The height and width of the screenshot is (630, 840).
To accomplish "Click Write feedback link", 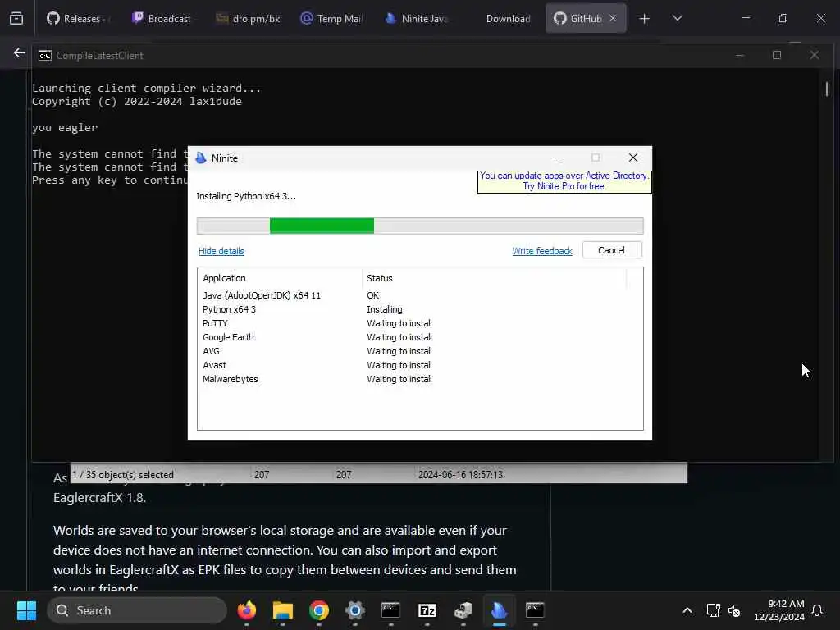I will (542, 251).
